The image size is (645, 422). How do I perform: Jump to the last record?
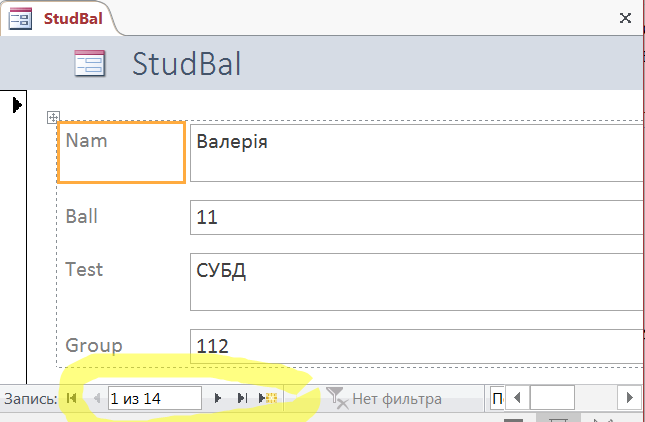241,398
